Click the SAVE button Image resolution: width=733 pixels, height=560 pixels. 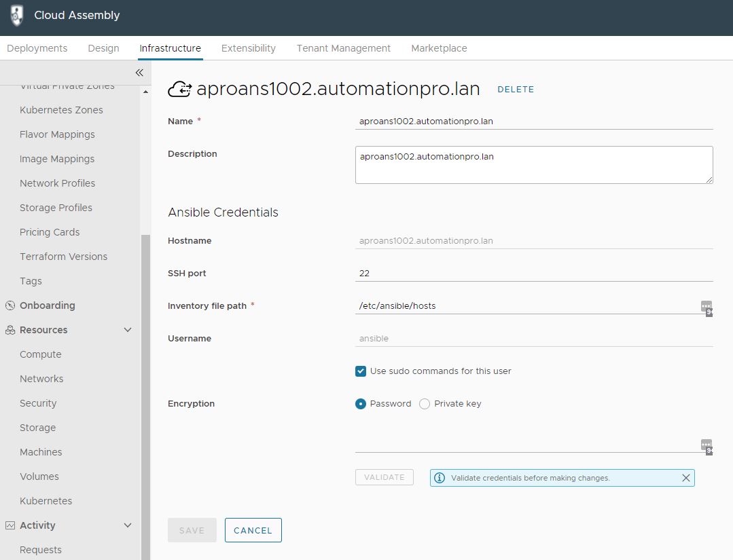[192, 530]
